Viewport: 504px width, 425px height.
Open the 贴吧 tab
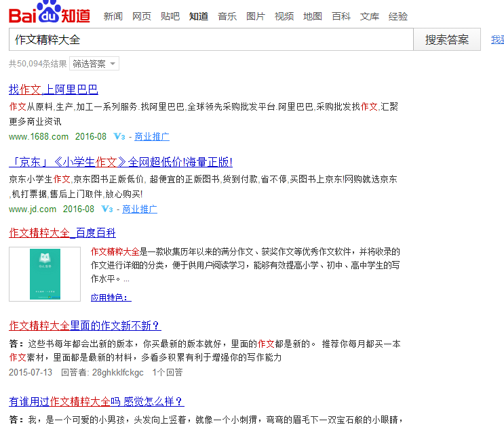click(x=170, y=16)
